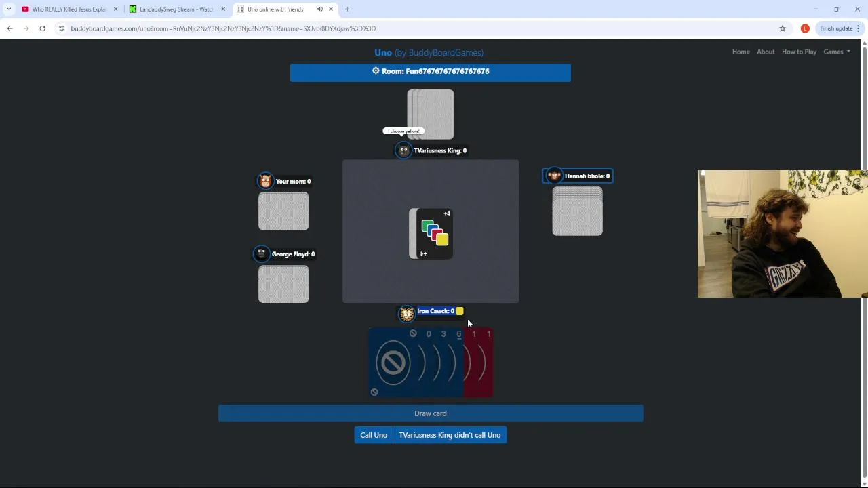The width and height of the screenshot is (868, 488).
Task: View site information icon in address bar
Action: coord(62,28)
